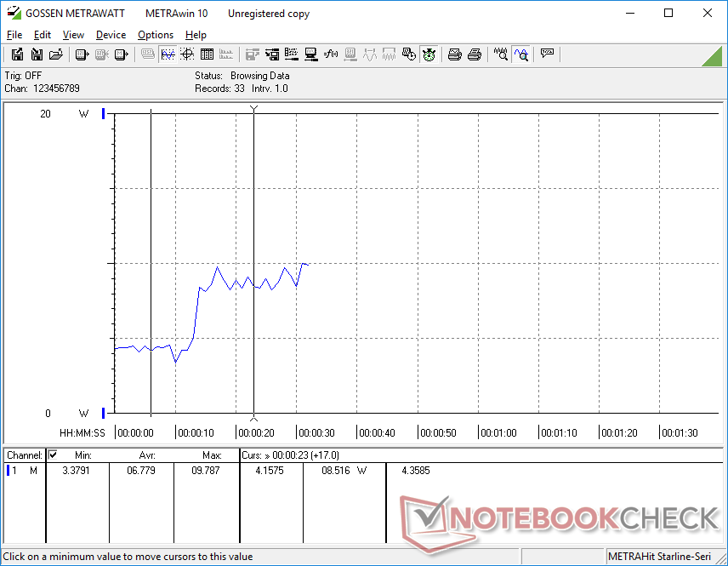
Task: Open a file with the folder icon
Action: [56, 54]
